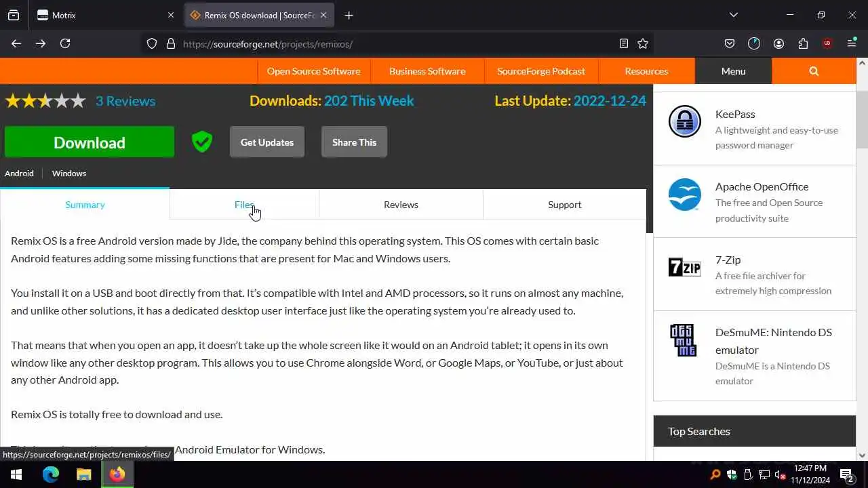
Task: Click the Apache OpenOffice logo
Action: click(x=685, y=195)
